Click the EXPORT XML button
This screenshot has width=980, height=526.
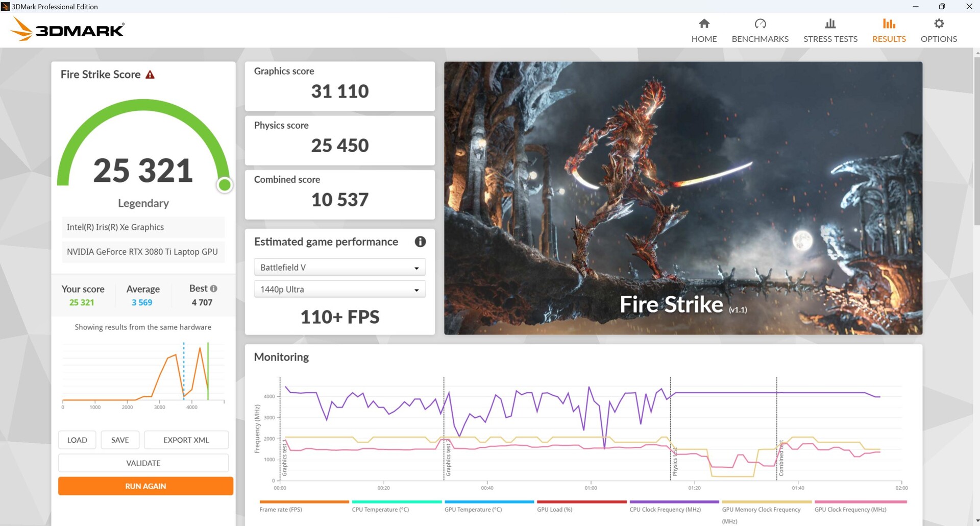pos(186,440)
